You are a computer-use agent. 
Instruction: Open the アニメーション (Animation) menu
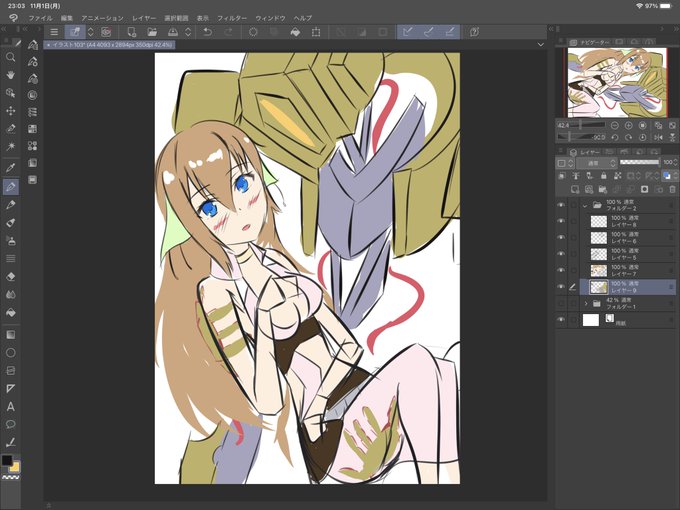pos(102,18)
